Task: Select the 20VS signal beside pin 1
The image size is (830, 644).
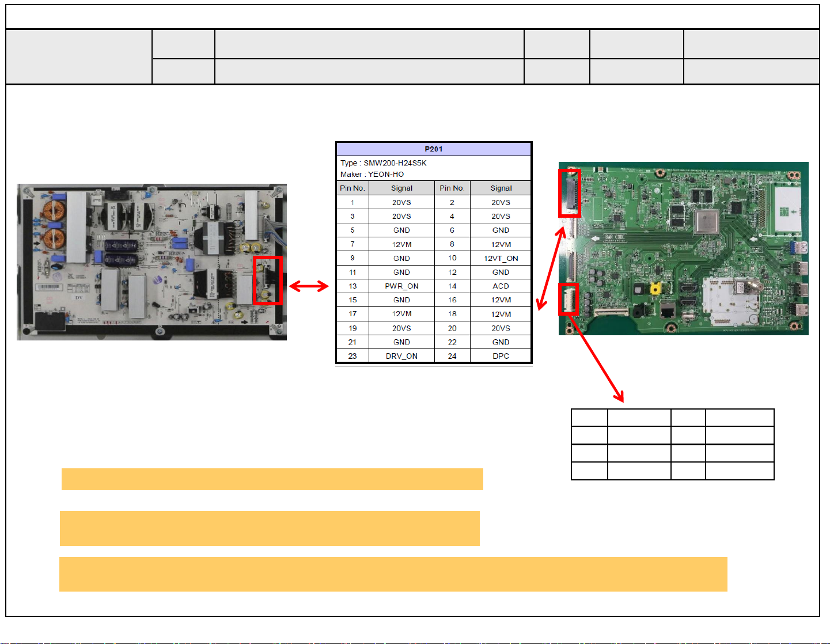Action: pos(401,203)
